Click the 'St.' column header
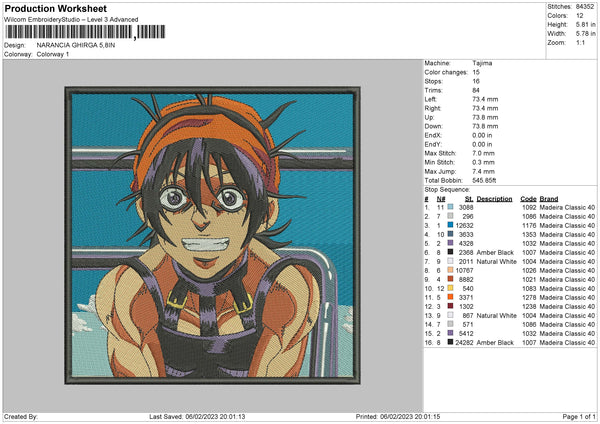The height and width of the screenshot is (424, 600). [x=469, y=199]
